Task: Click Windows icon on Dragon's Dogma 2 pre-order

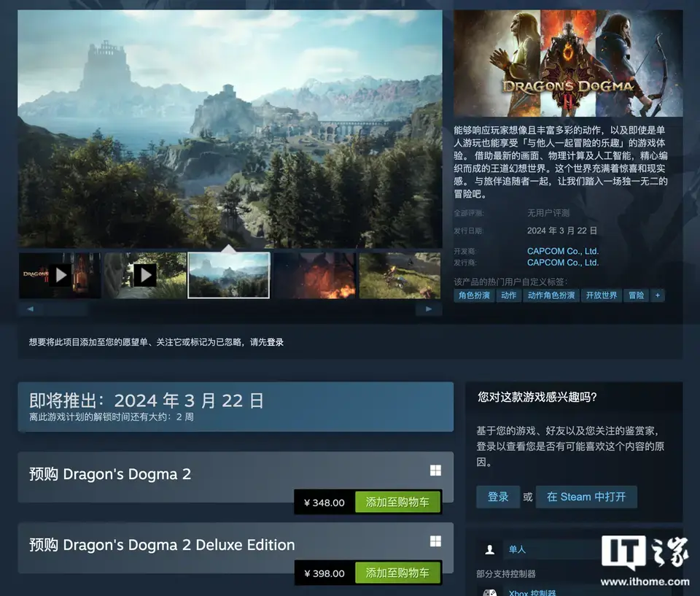Action: [435, 471]
